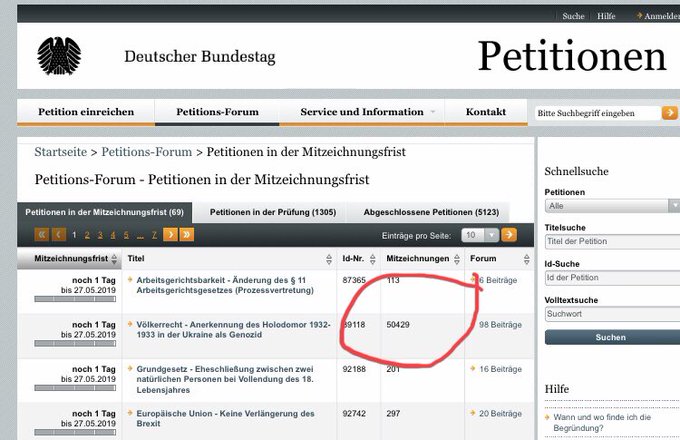The image size is (680, 440).
Task: Click arrow icon before Völkerrecht petition title
Action: tap(130, 324)
